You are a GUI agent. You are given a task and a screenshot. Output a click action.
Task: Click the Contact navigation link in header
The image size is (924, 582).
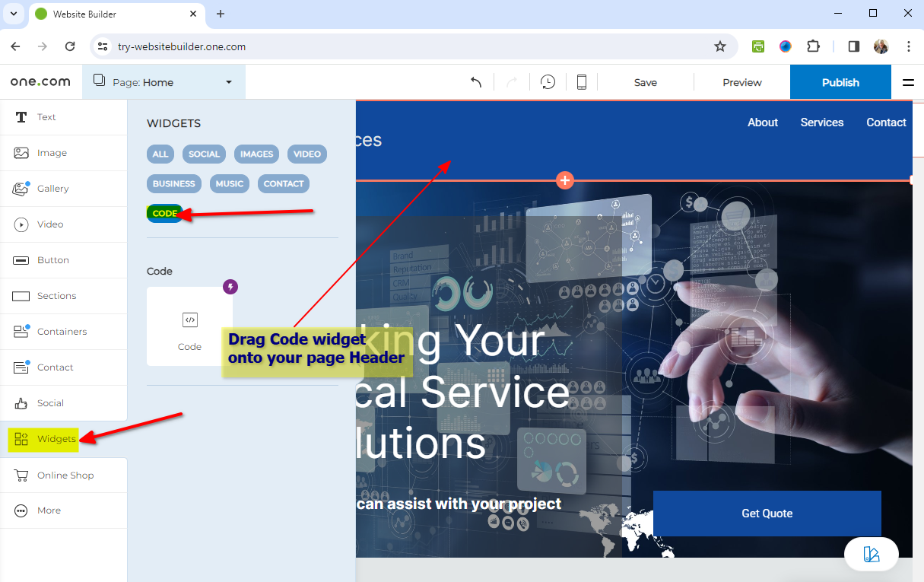point(886,122)
